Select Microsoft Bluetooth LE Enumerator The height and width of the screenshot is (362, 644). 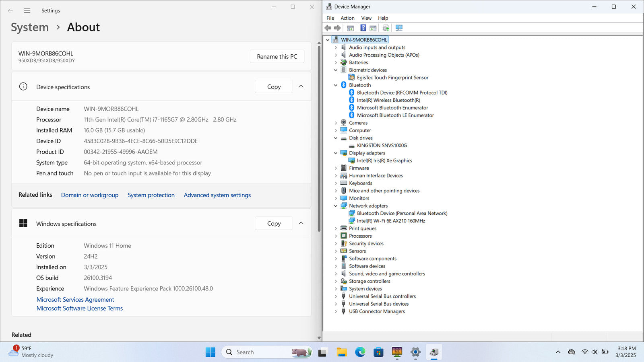tap(395, 115)
